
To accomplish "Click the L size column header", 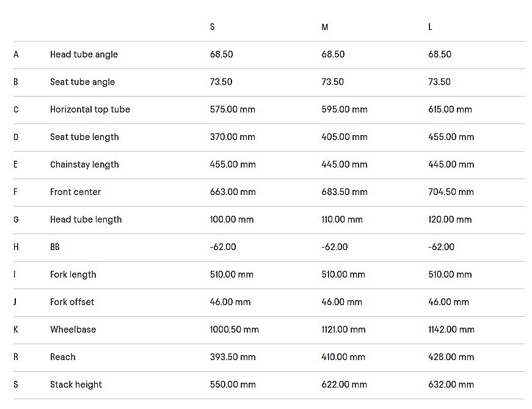I will pyautogui.click(x=431, y=27).
